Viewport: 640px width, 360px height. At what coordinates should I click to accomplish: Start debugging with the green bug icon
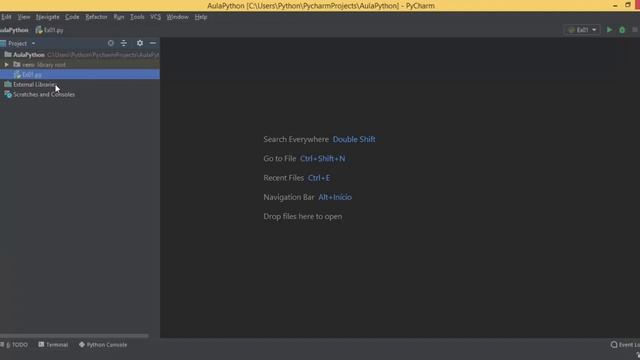tap(622, 30)
